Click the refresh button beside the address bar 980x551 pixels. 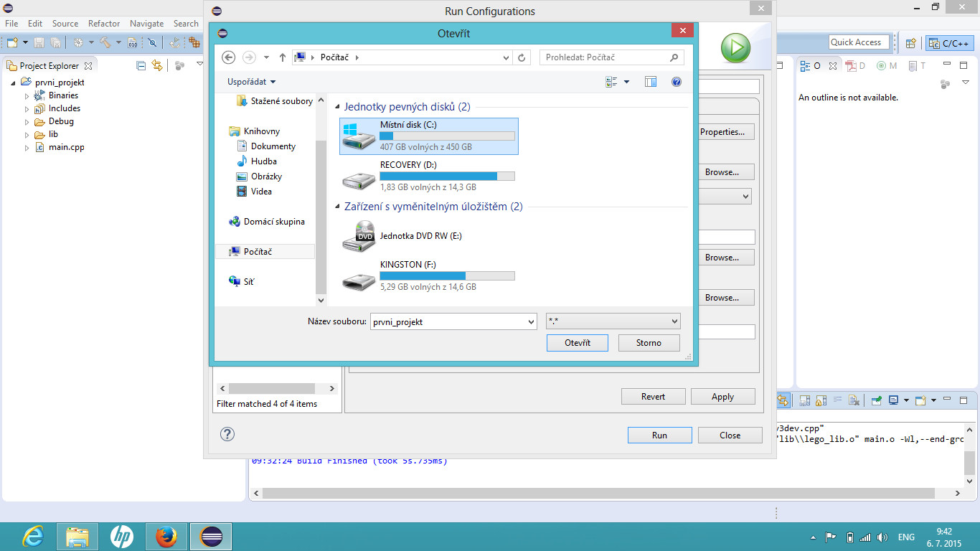click(522, 57)
